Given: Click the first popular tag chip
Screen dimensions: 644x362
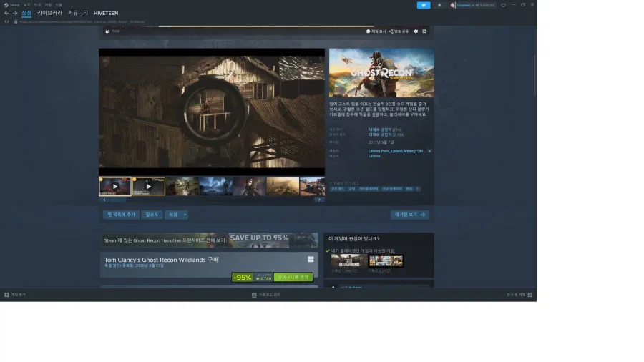Looking at the screenshot, I should (x=338, y=189).
